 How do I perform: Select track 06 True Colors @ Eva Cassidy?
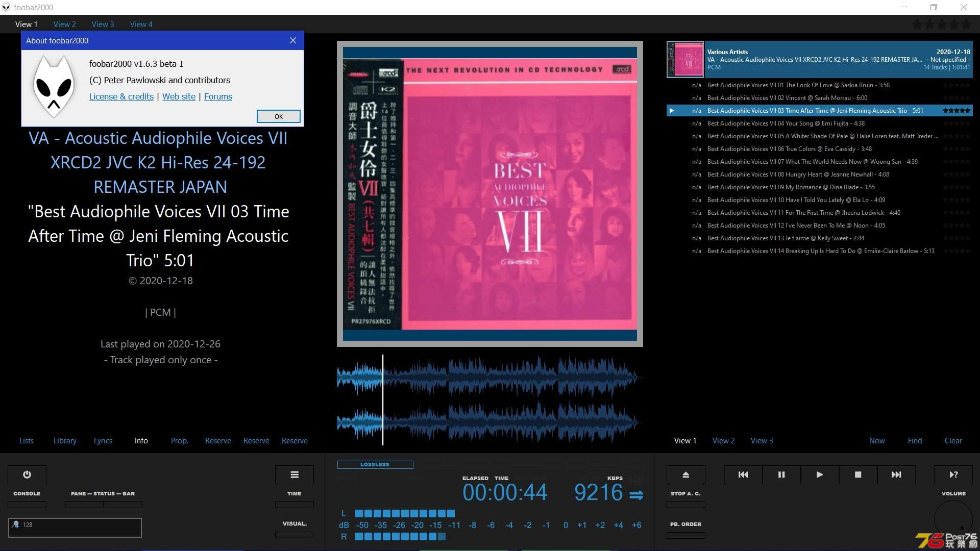[x=819, y=149]
